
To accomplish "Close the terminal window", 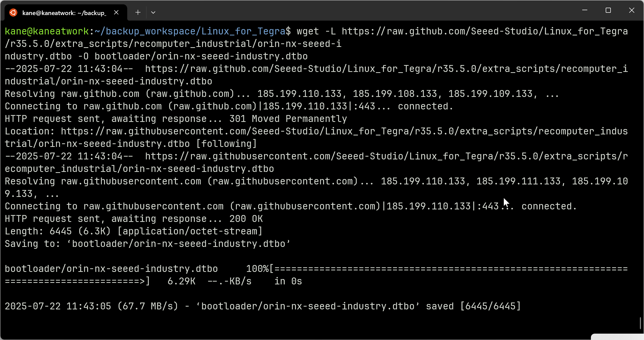I will [632, 10].
